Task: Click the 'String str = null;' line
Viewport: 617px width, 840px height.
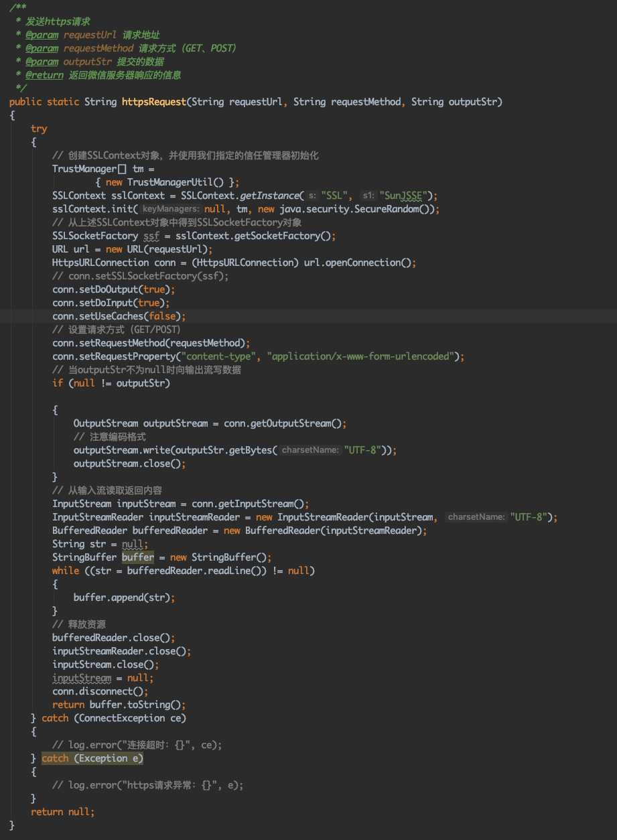Action: (100, 544)
